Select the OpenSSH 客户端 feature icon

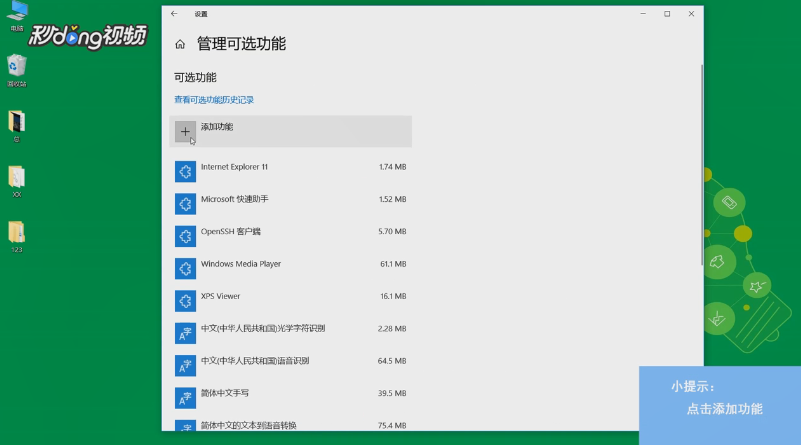click(x=185, y=236)
